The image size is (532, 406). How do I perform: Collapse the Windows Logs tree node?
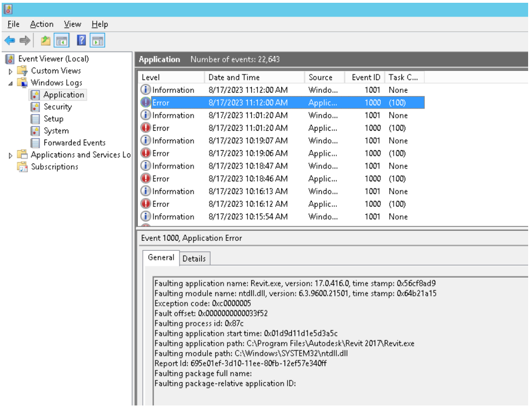click(10, 83)
